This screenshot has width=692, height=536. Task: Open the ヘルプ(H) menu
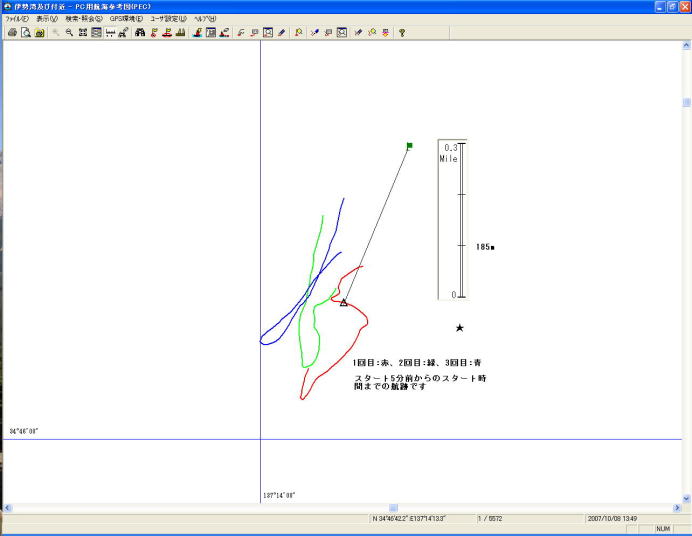(x=205, y=19)
